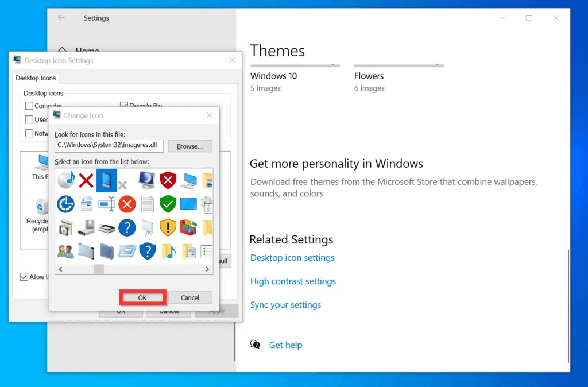Open the Home menu in Settings
The image size is (588, 387).
click(87, 51)
